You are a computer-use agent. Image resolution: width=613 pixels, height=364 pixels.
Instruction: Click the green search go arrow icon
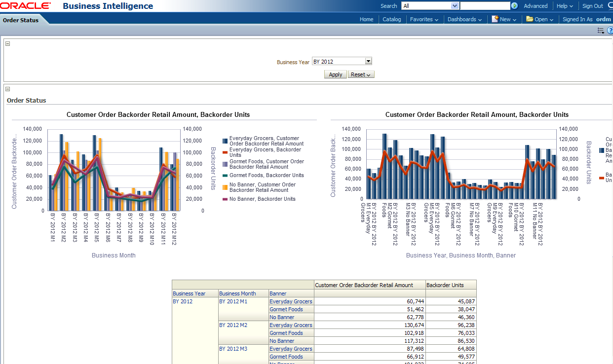click(x=515, y=6)
